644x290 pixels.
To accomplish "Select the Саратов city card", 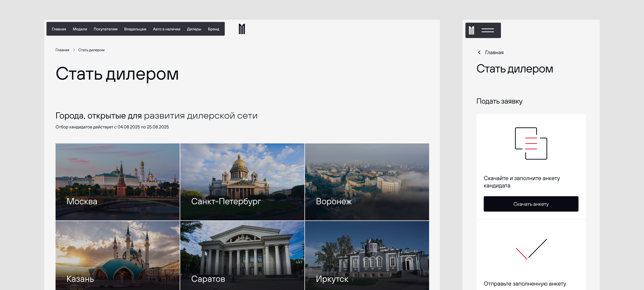I will click(x=242, y=255).
